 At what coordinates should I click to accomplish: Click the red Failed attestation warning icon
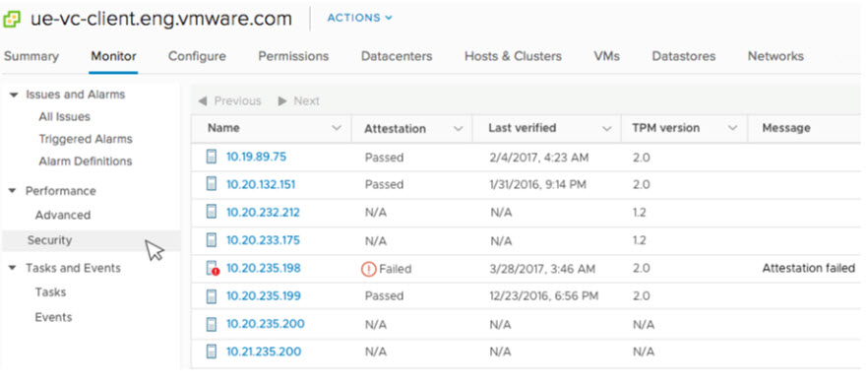point(368,269)
